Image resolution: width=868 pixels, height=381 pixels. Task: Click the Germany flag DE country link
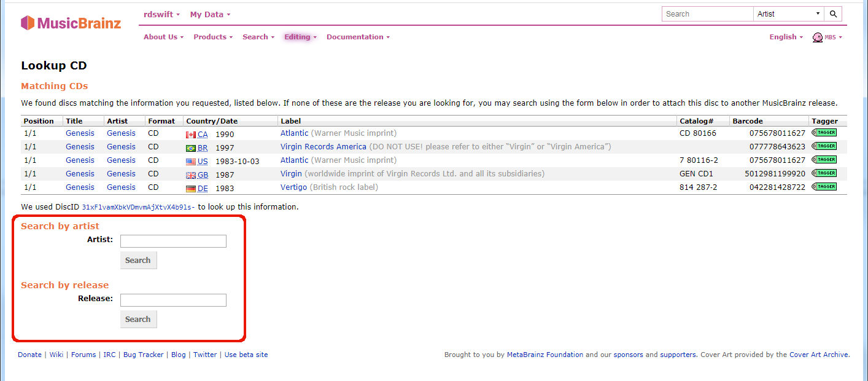(197, 188)
